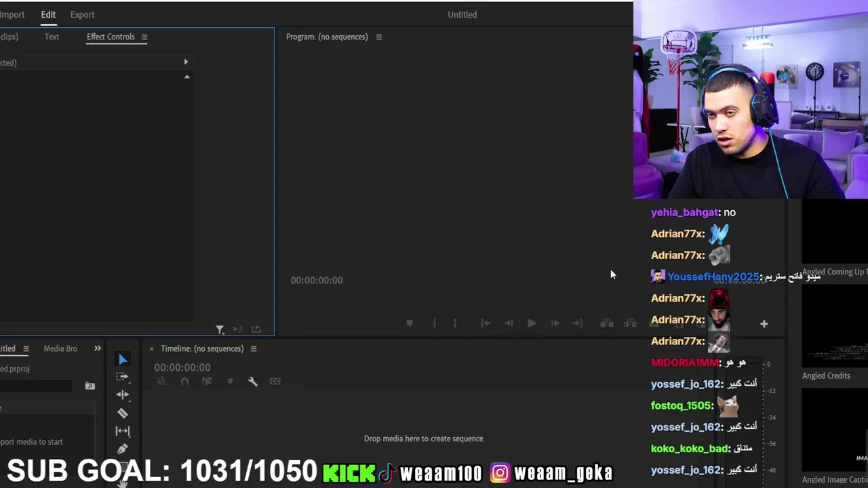
Task: Toggle captions CC track options
Action: [x=275, y=382]
